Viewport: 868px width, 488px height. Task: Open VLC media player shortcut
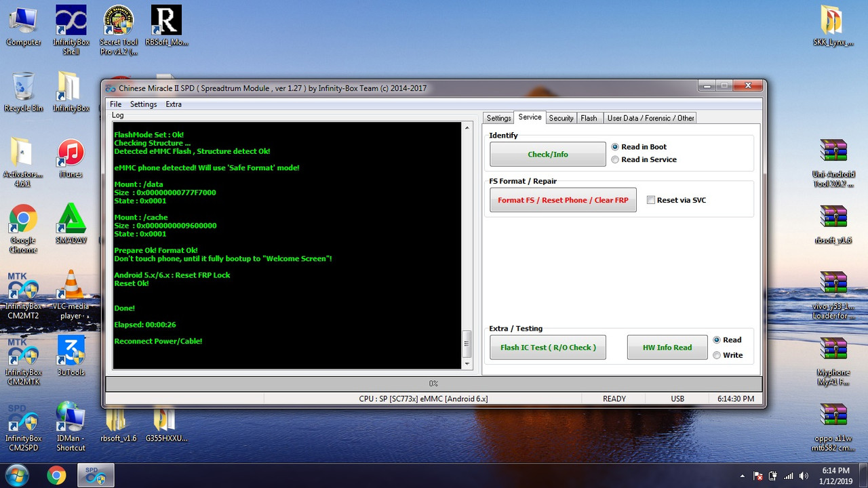[71, 295]
